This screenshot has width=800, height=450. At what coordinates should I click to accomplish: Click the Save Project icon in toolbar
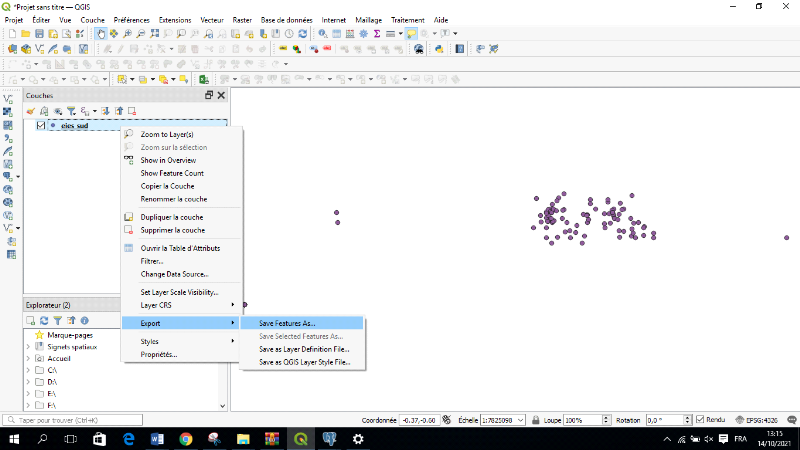pyautogui.click(x=38, y=34)
